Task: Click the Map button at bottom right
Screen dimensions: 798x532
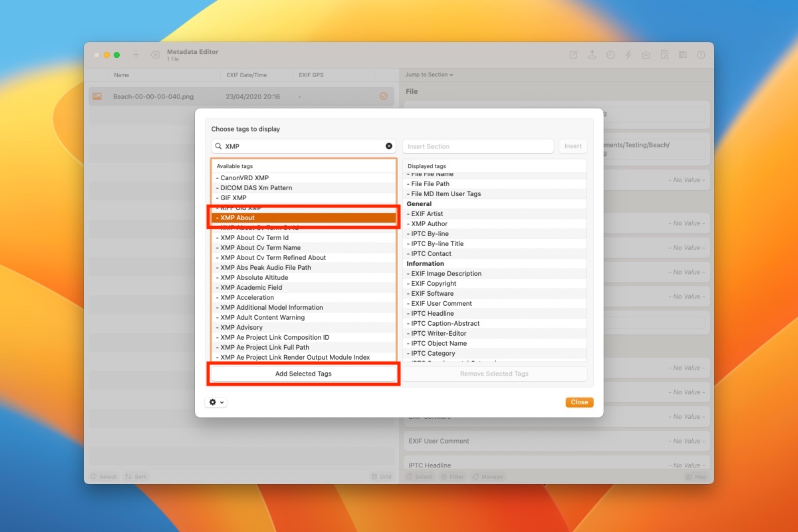Action: (697, 477)
